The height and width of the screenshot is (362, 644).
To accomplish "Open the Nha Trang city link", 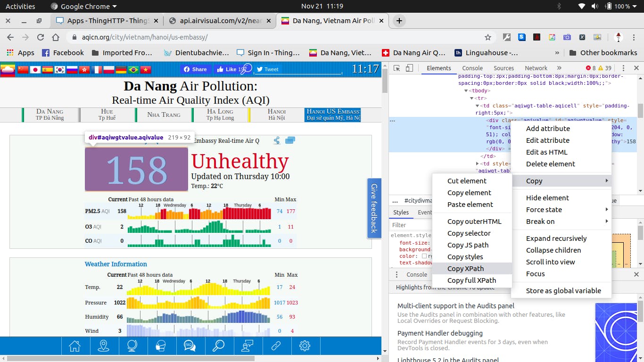I will click(164, 115).
